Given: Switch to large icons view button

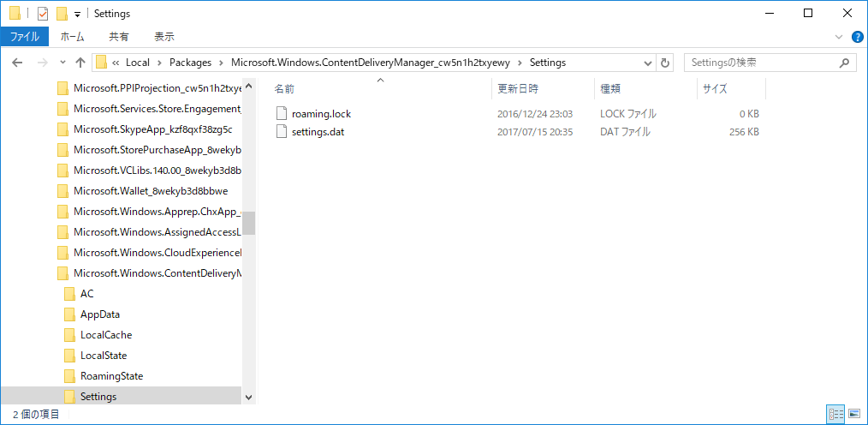Looking at the screenshot, I should pyautogui.click(x=853, y=415).
